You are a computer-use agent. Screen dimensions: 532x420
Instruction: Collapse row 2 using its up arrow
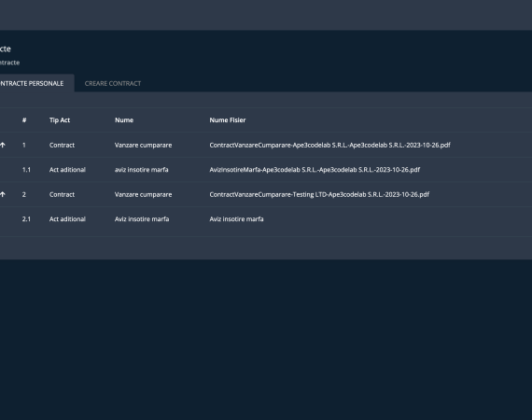[x=3, y=195]
